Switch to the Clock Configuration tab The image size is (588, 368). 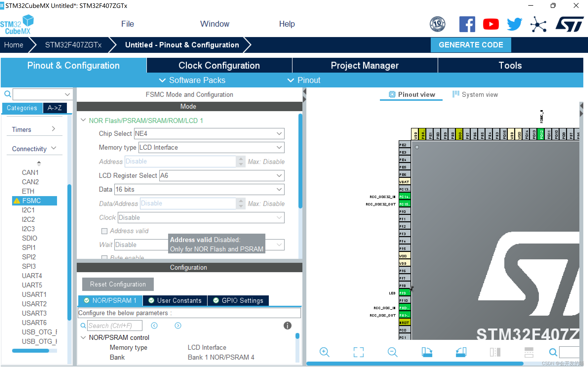[x=219, y=65]
